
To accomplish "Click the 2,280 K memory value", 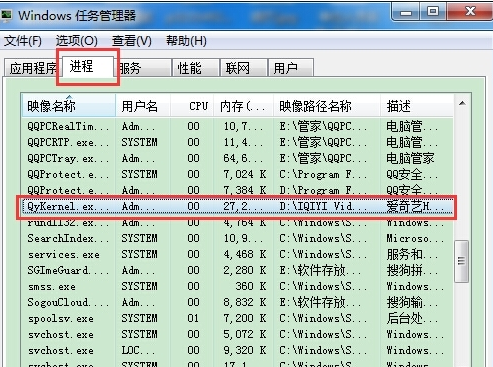I will [x=245, y=270].
